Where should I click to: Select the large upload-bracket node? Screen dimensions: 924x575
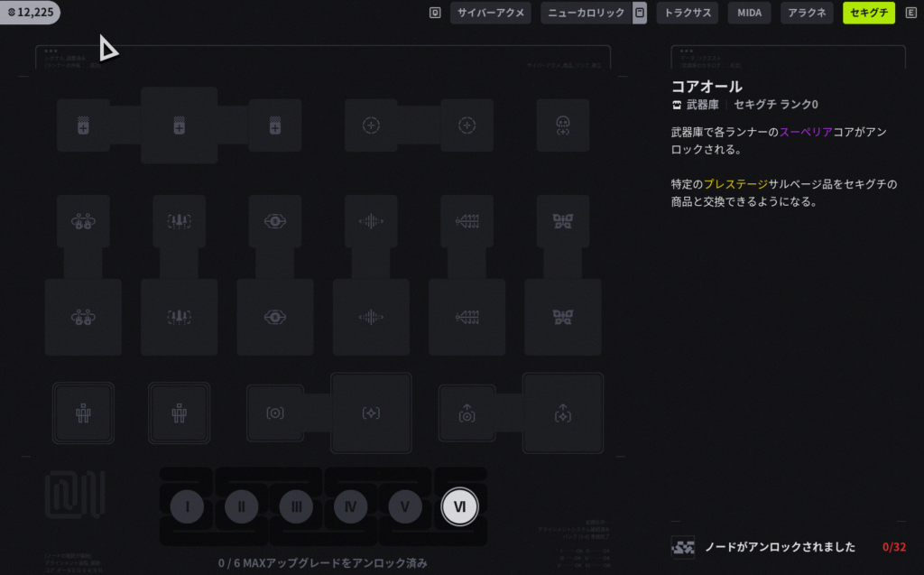pyautogui.click(x=561, y=413)
